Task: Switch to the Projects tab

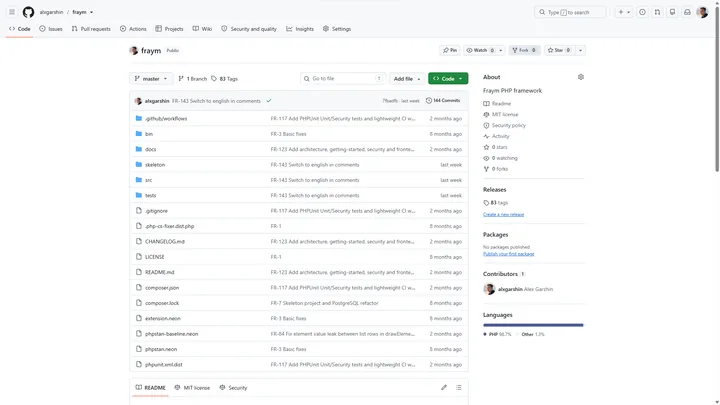Action: pyautogui.click(x=169, y=28)
